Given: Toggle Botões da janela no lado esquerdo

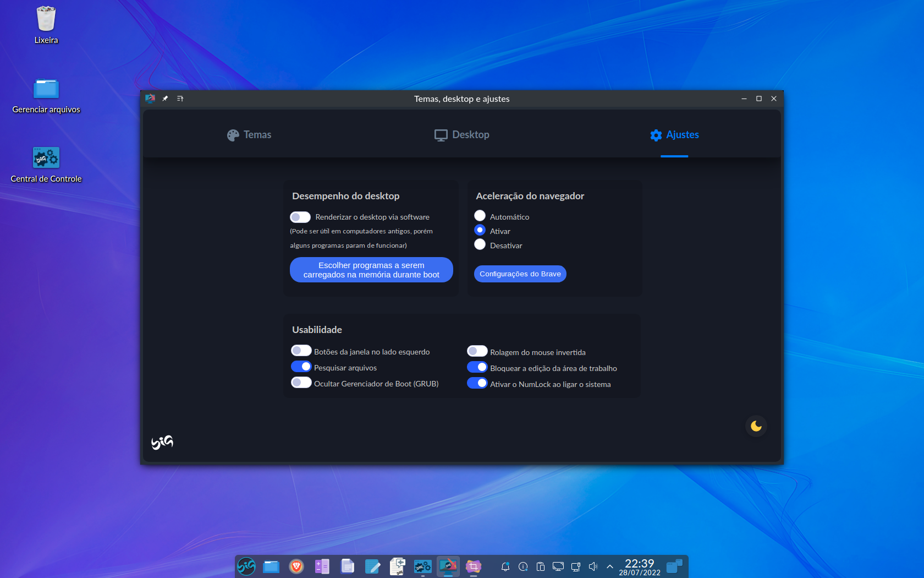Looking at the screenshot, I should tap(301, 351).
